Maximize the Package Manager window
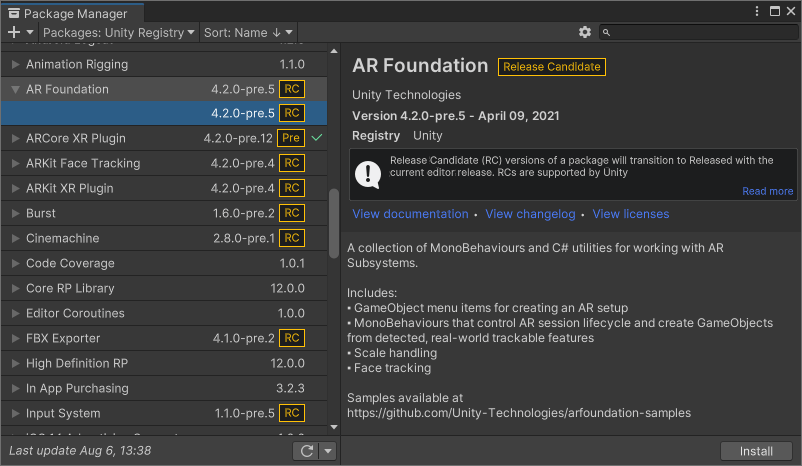Image resolution: width=802 pixels, height=466 pixels. 775,11
